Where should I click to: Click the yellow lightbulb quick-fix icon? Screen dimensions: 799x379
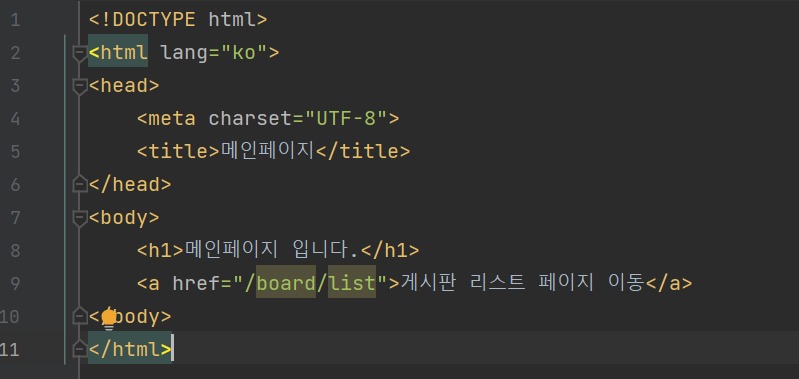(x=109, y=319)
